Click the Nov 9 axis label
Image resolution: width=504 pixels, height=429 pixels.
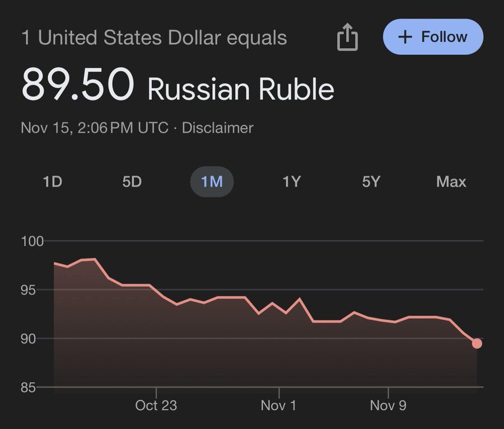388,405
